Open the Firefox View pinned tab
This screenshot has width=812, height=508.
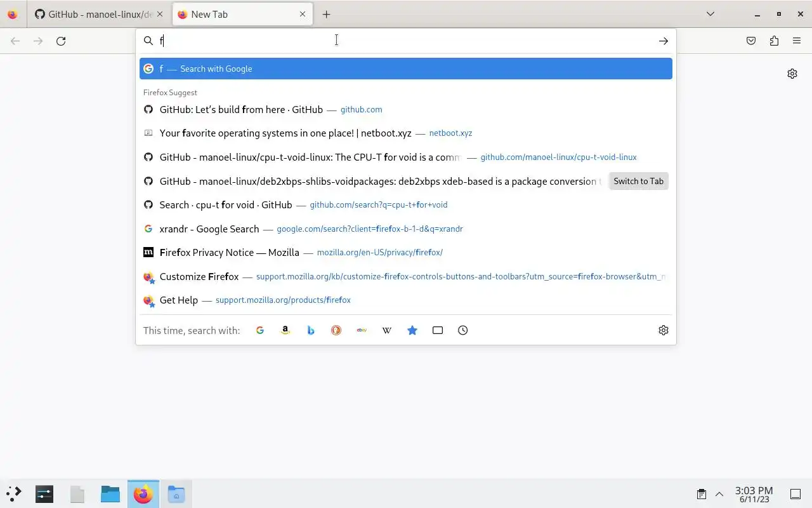click(13, 14)
